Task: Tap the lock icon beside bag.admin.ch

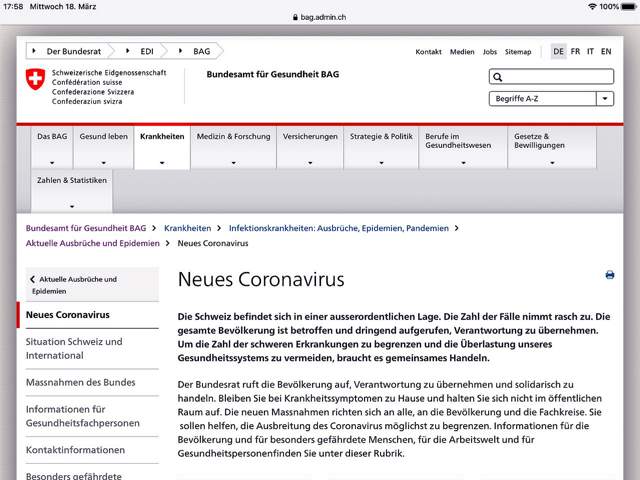Action: pos(295,17)
